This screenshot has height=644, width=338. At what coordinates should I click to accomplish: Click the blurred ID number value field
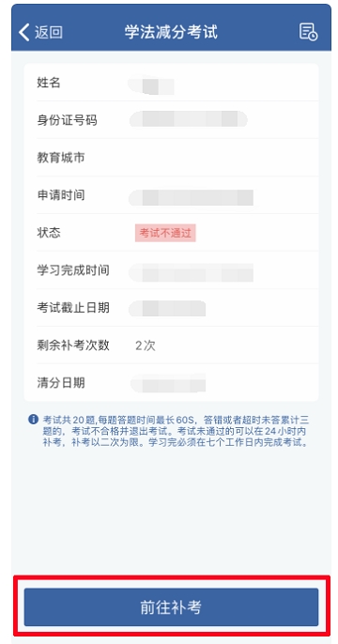click(x=189, y=119)
